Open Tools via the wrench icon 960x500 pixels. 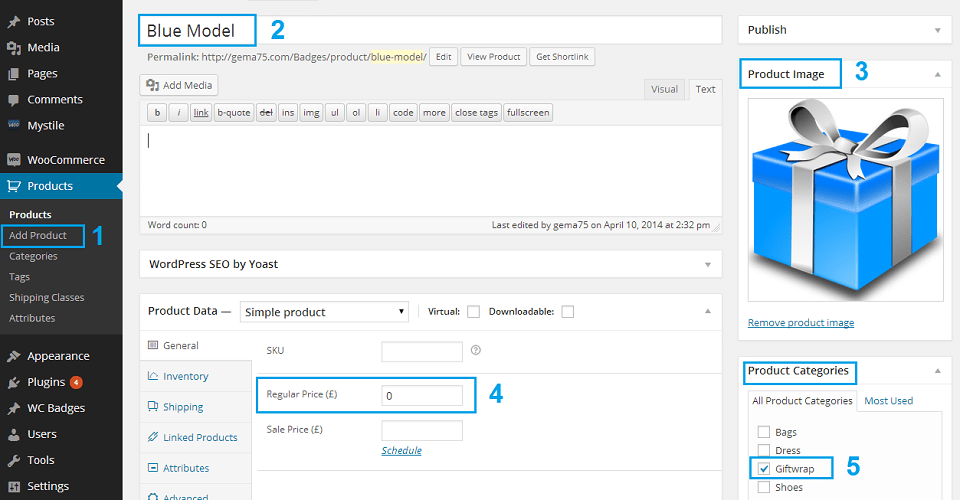point(13,460)
